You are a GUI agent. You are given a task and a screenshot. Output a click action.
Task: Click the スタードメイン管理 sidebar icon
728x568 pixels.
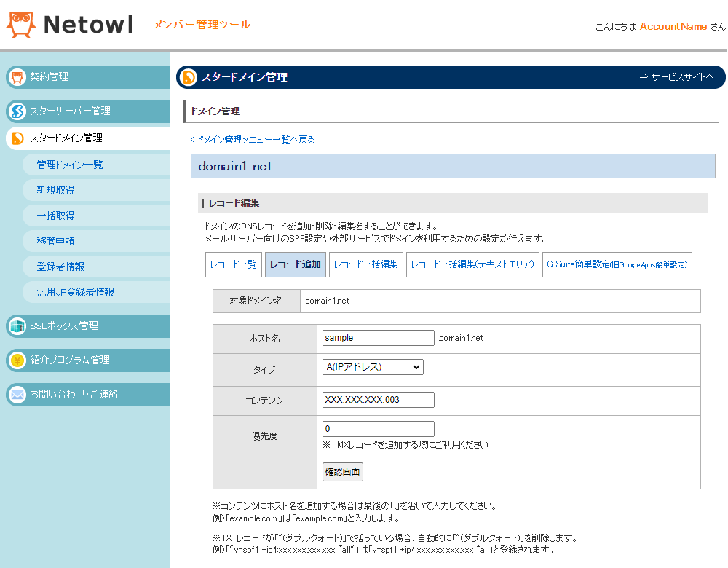pos(17,138)
